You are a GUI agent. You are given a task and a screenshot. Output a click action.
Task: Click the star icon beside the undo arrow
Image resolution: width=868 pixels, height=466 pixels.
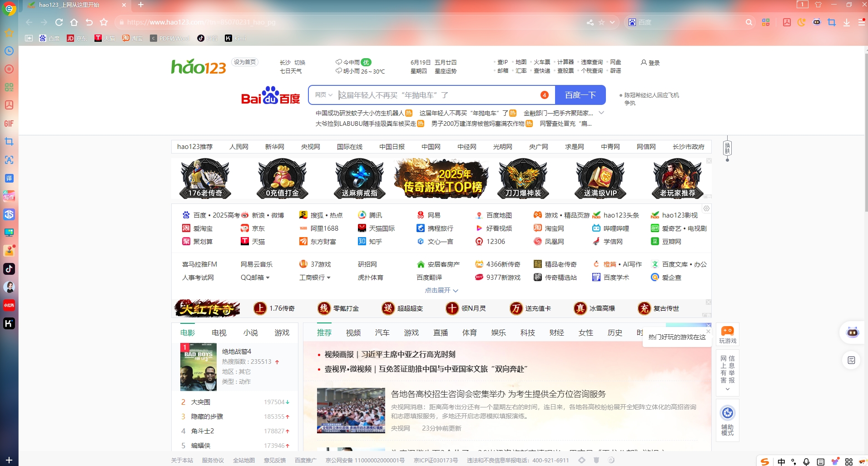point(104,22)
